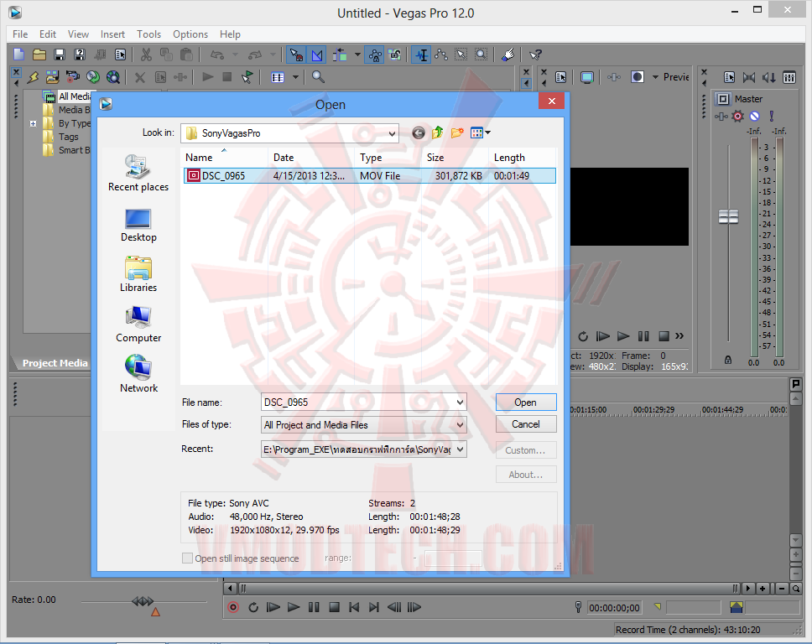812x644 pixels.
Task: Click the Create New Folder icon in Open dialog
Action: (456, 133)
